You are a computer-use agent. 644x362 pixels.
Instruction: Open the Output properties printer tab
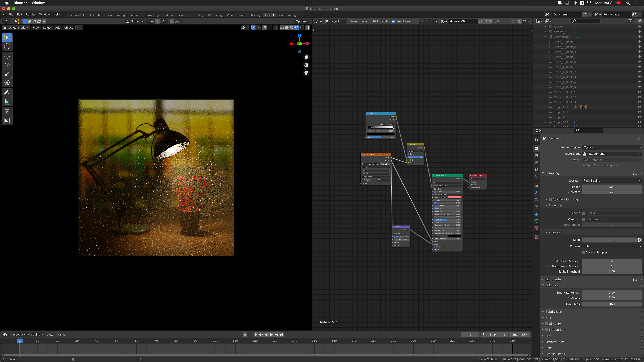click(x=536, y=155)
